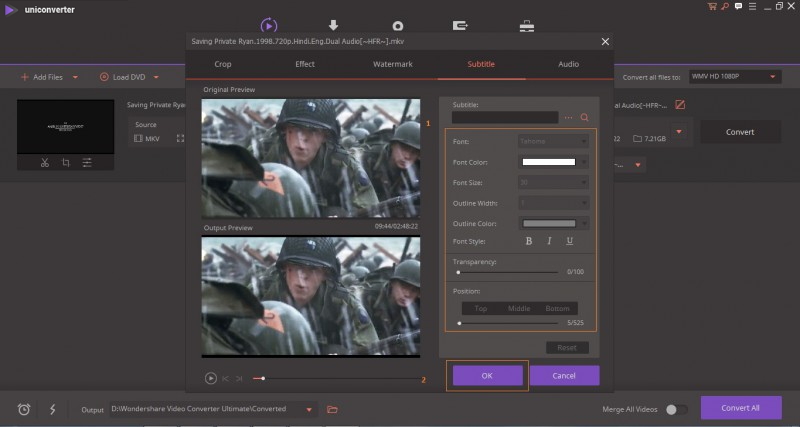800x427 pixels.
Task: Click the lightning high-speed conversion icon
Action: pos(53,409)
